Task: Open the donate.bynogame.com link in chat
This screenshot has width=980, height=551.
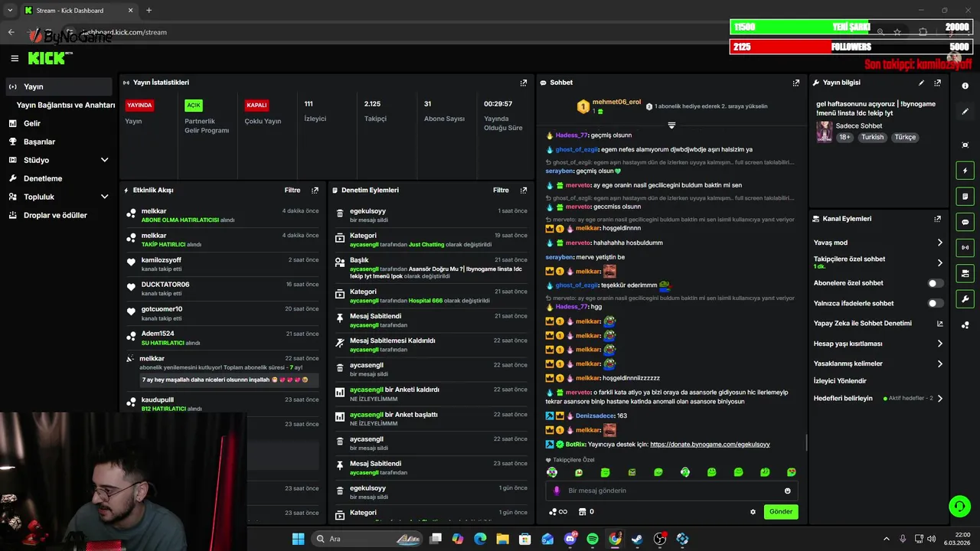Action: (710, 444)
